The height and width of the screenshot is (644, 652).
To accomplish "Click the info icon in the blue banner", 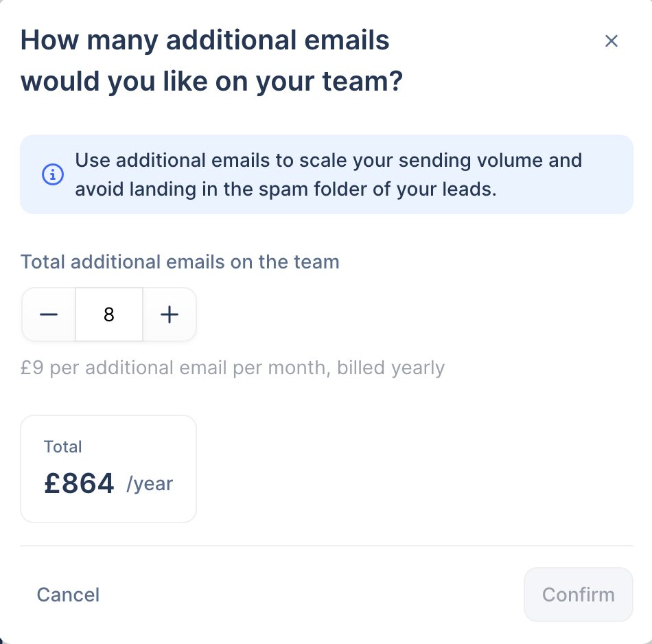I will 53,175.
